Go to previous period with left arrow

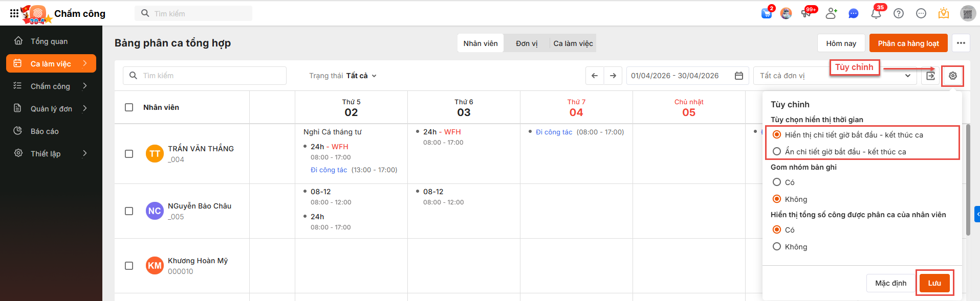(595, 76)
